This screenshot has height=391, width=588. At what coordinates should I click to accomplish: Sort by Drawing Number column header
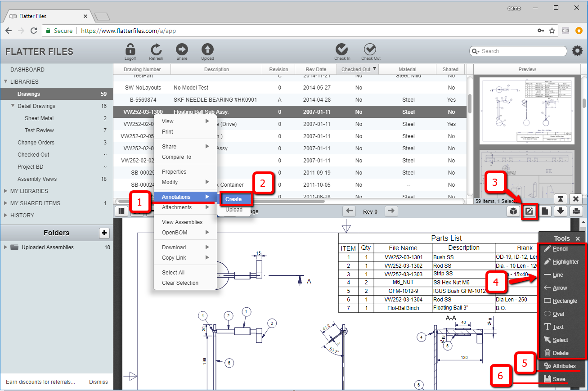(x=142, y=69)
